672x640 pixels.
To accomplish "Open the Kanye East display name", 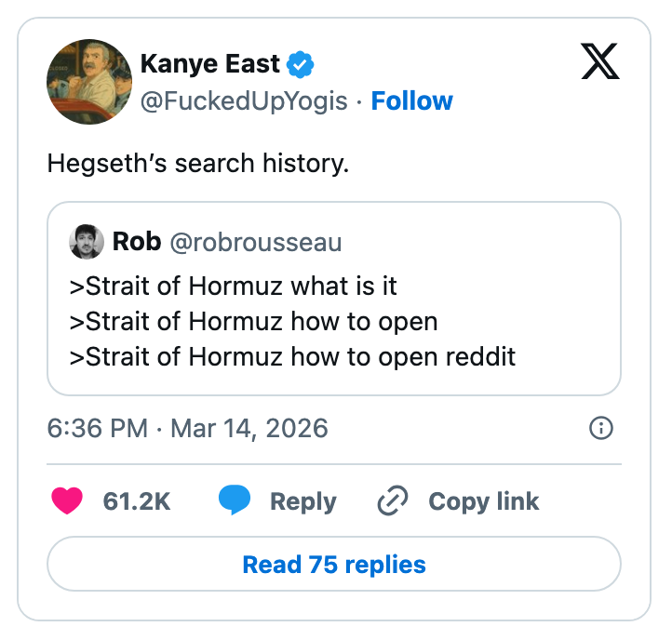I will tap(209, 64).
